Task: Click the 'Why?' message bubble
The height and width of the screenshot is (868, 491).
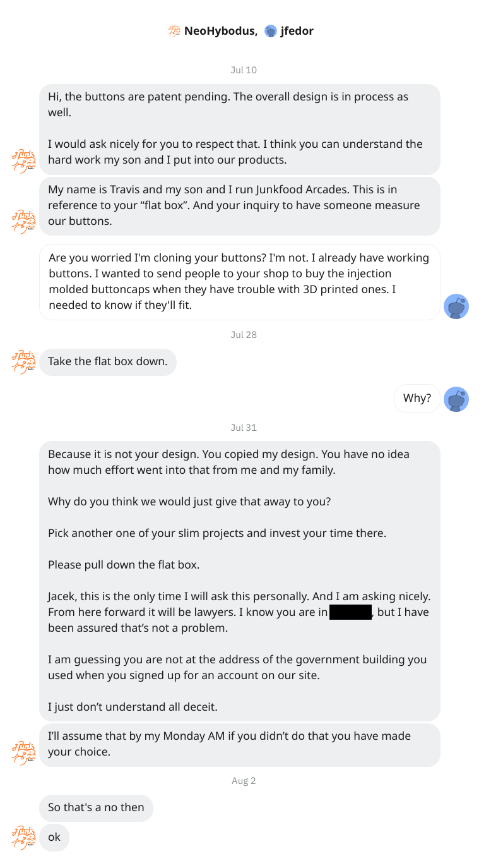Action: pyautogui.click(x=417, y=399)
